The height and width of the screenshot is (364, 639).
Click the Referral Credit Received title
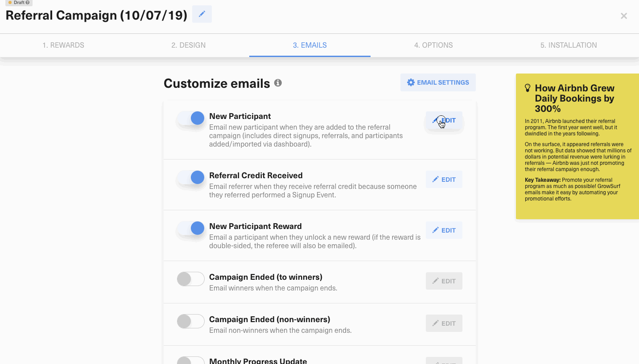click(x=256, y=176)
